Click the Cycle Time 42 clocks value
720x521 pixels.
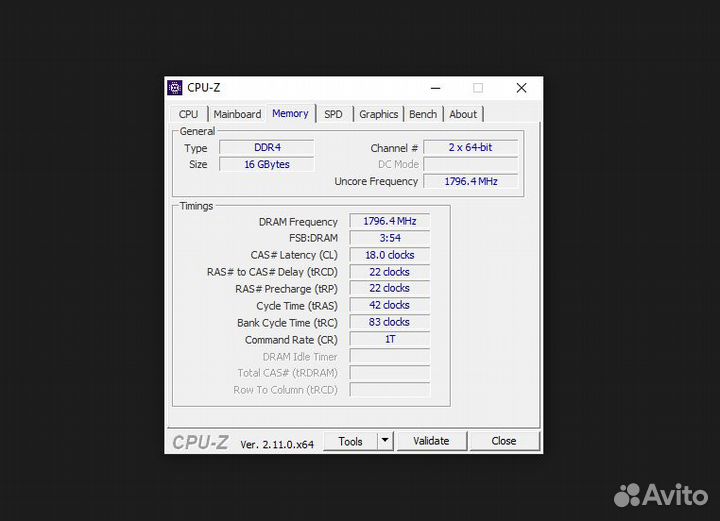click(x=390, y=305)
